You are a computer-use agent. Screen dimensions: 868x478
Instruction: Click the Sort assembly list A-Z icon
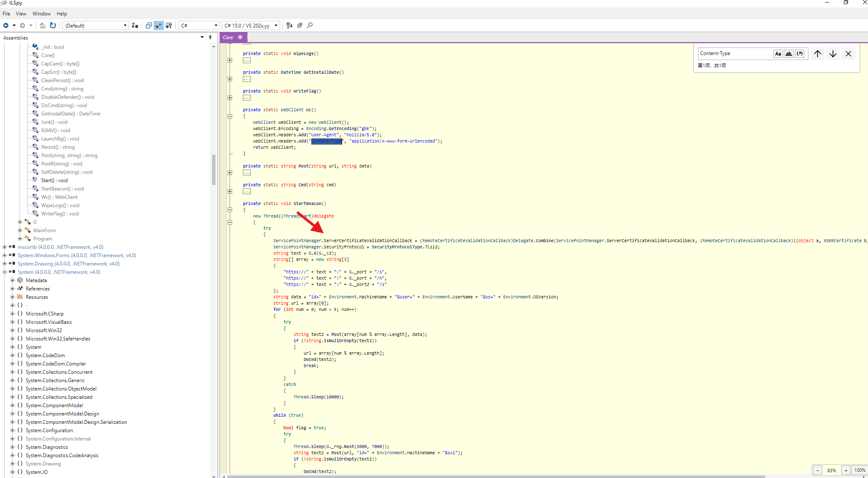click(290, 25)
